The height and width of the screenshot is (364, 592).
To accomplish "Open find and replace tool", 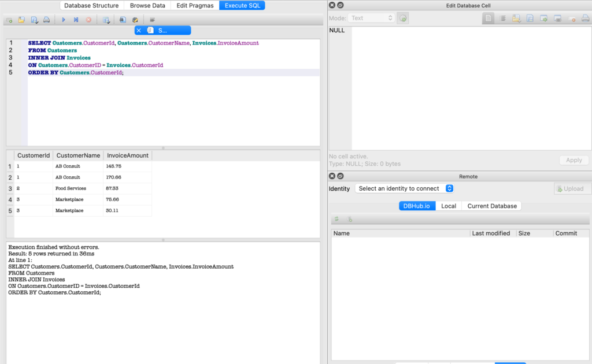I will 135,20.
